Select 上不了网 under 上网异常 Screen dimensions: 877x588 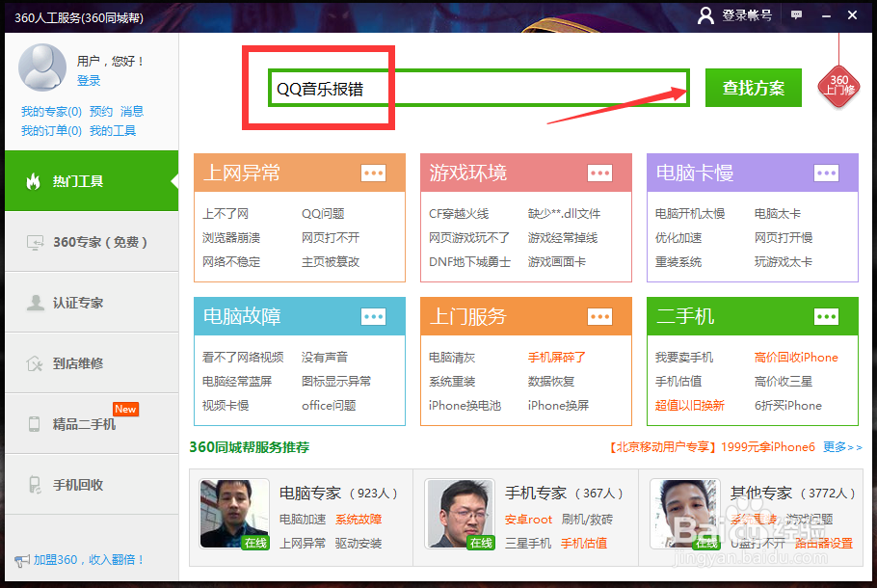tap(226, 214)
